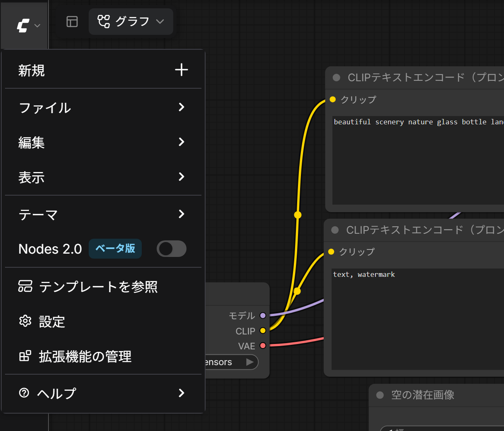The height and width of the screenshot is (431, 504).
Task: Click the plus icon beside 新規
Action: pos(182,70)
